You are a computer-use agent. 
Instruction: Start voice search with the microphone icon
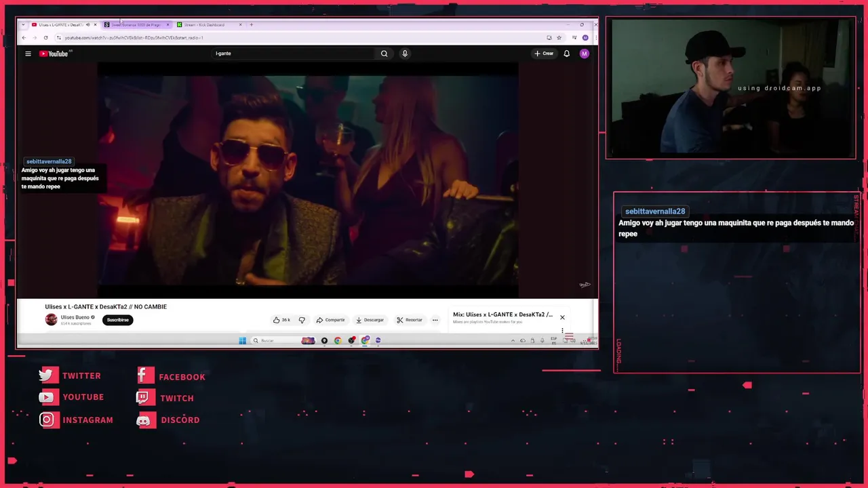405,54
